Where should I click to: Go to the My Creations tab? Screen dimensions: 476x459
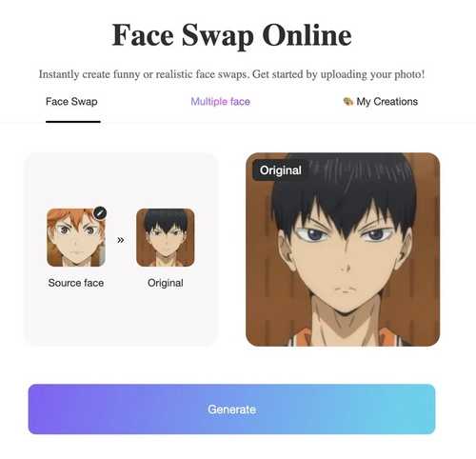click(x=381, y=102)
